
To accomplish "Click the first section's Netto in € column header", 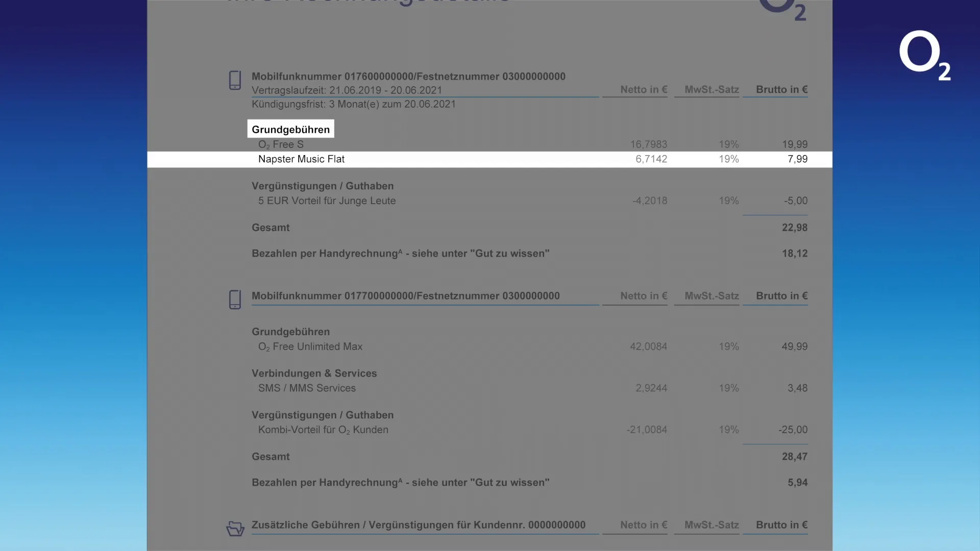I will tap(644, 90).
